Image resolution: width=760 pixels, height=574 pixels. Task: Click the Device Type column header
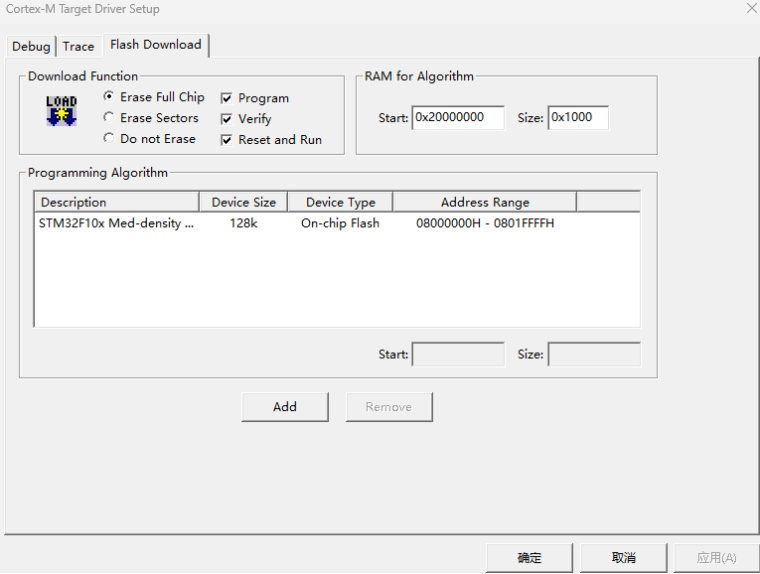coord(340,202)
